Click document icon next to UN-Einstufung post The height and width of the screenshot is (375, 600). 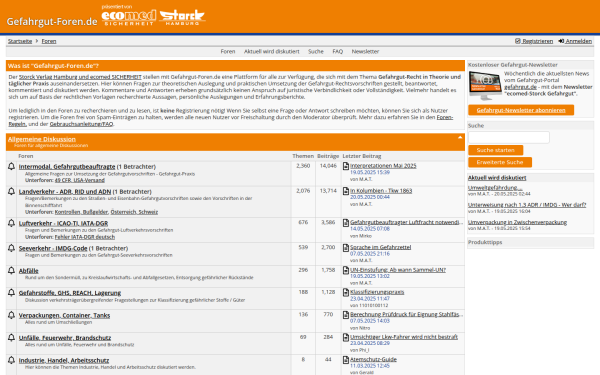point(346,270)
